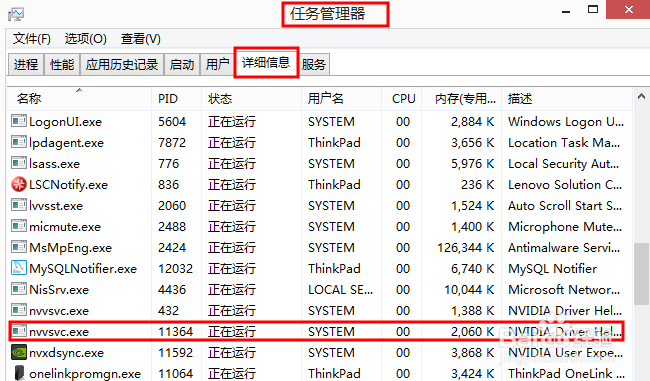Screen dimensions: 650x381
Task: Select the red LSCNotify.exe icon
Action: coord(19,184)
